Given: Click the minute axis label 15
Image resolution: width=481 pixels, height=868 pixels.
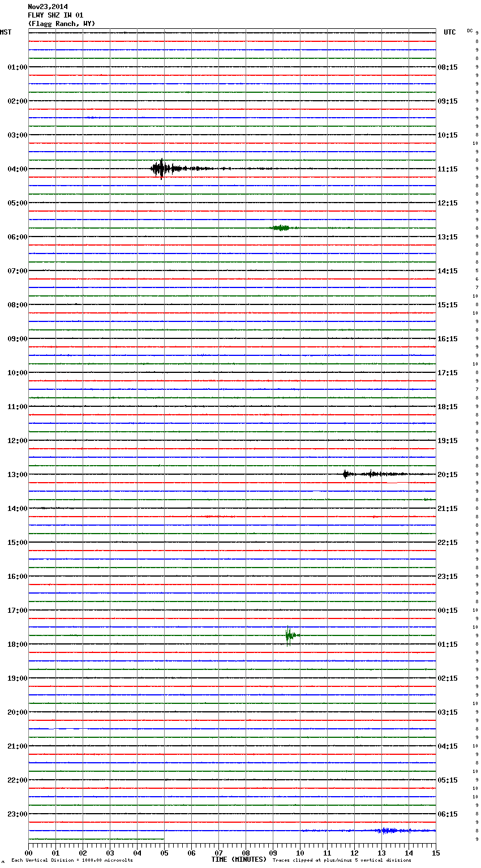Looking at the screenshot, I should tap(436, 853).
